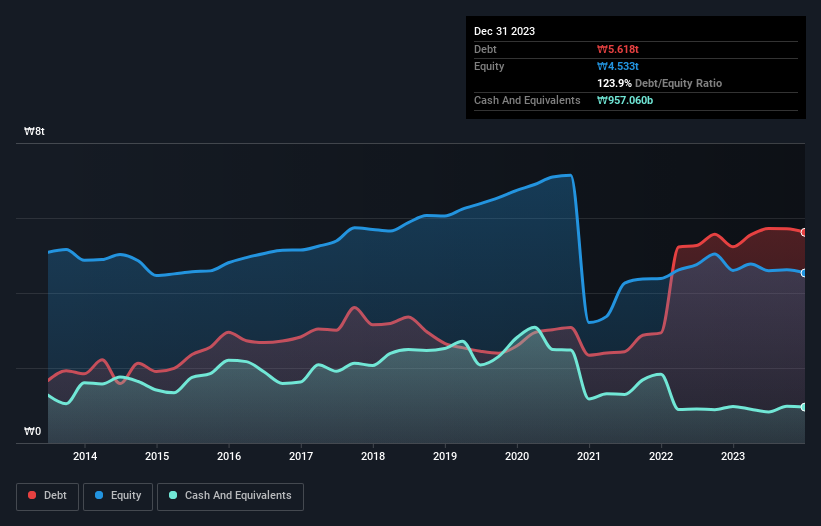This screenshot has height=526, width=821.
Task: Click the Debt label in tooltip
Action: pos(485,49)
